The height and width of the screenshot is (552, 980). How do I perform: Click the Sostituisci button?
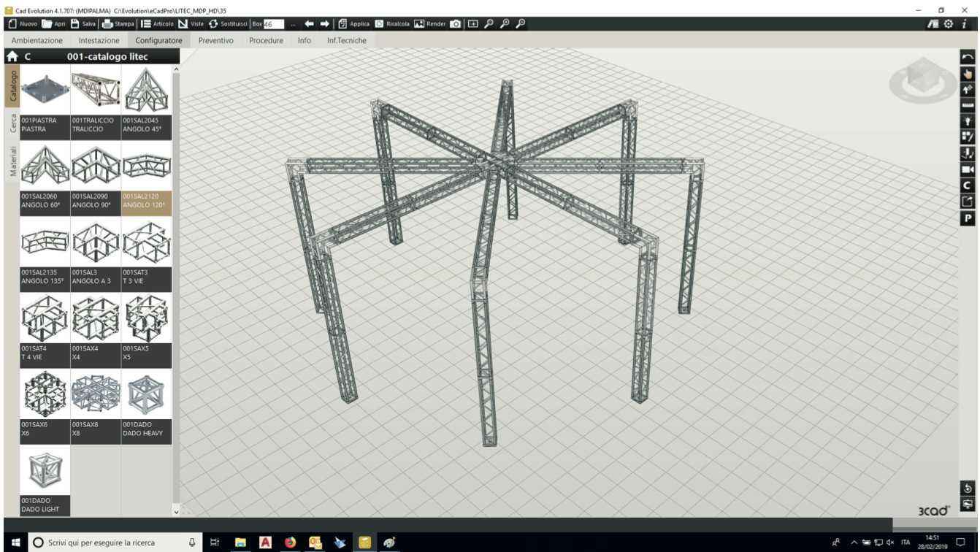point(228,24)
